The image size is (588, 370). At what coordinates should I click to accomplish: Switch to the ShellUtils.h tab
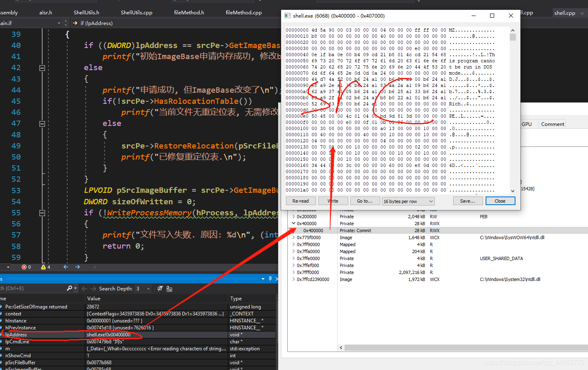coord(86,13)
